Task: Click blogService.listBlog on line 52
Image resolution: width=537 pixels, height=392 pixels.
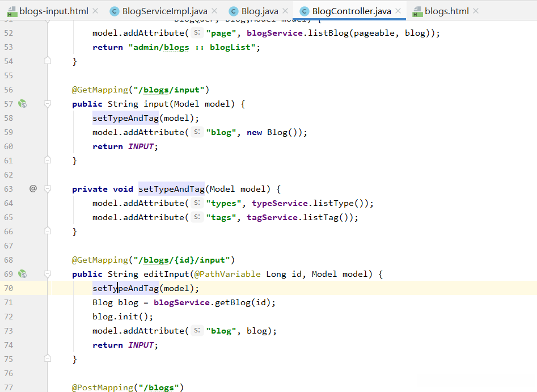Action: click(298, 33)
